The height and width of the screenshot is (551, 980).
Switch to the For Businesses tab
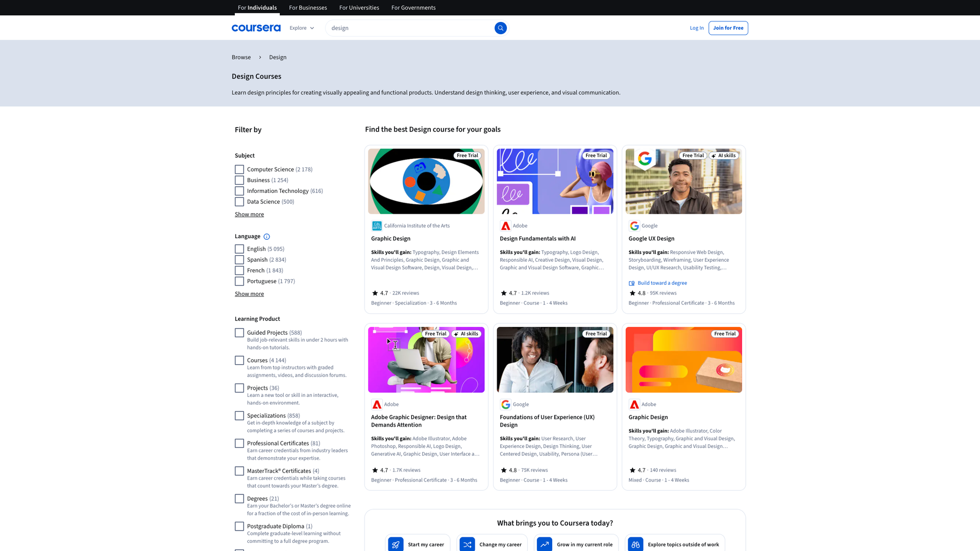(x=308, y=8)
